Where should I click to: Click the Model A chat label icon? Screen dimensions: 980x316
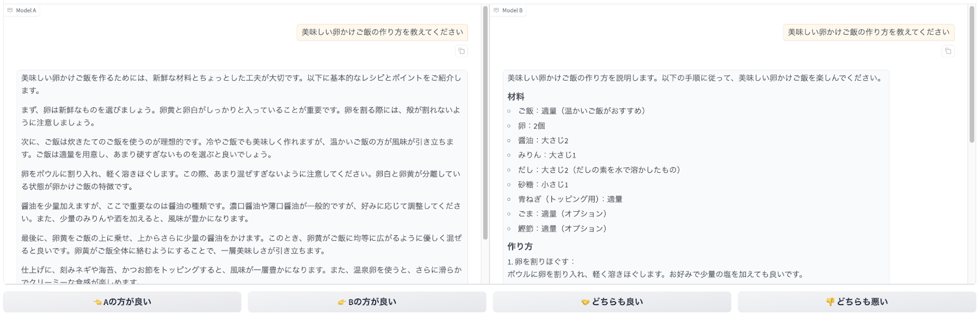[10, 10]
